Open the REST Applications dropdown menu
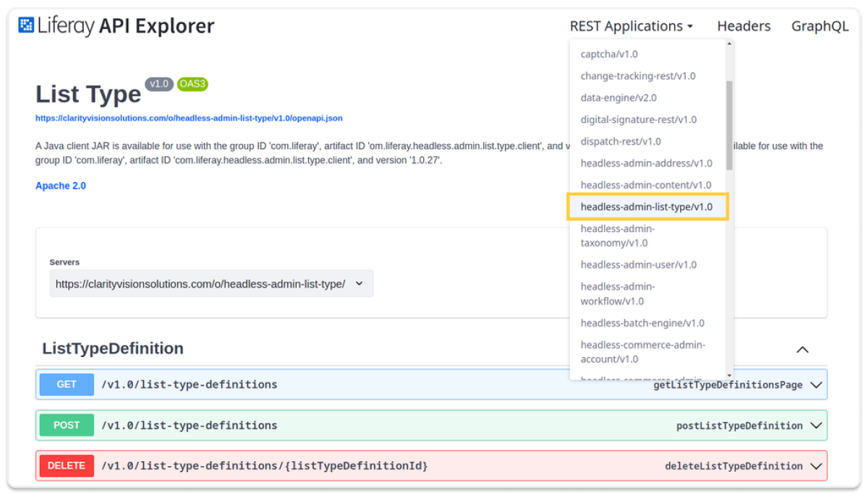This screenshot has height=495, width=868. click(631, 26)
